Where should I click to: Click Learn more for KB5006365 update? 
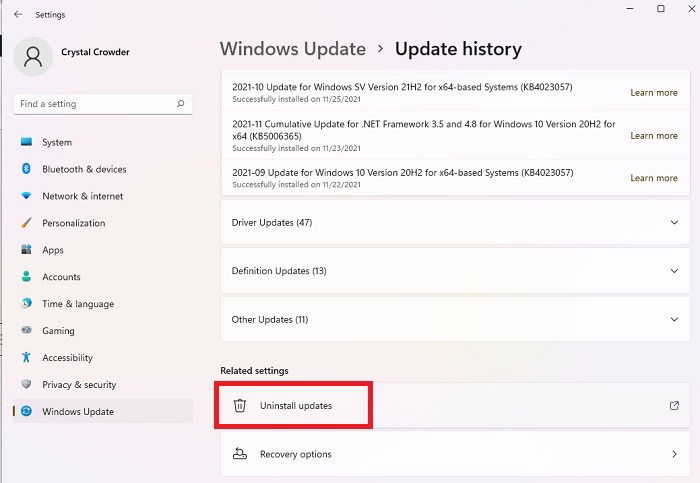pos(654,135)
